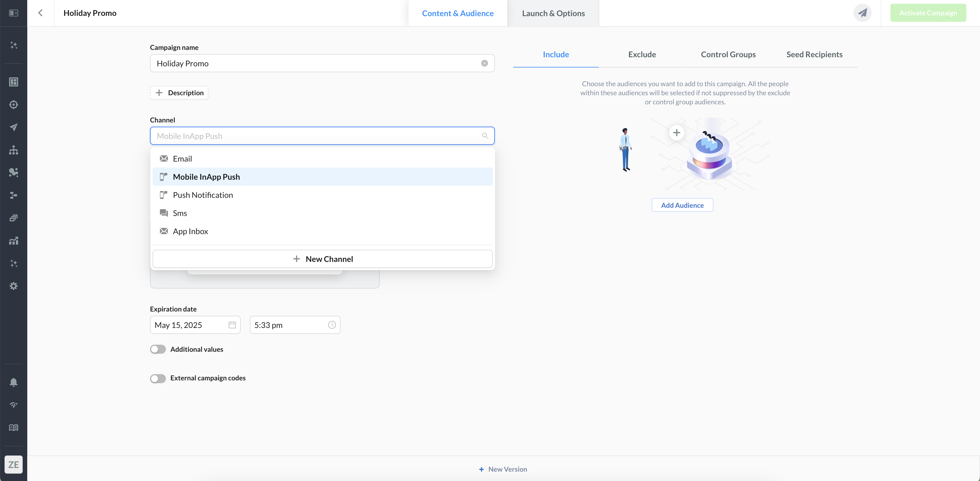Screen dimensions: 980x481
Task: Click the New Channel button
Action: (x=323, y=259)
